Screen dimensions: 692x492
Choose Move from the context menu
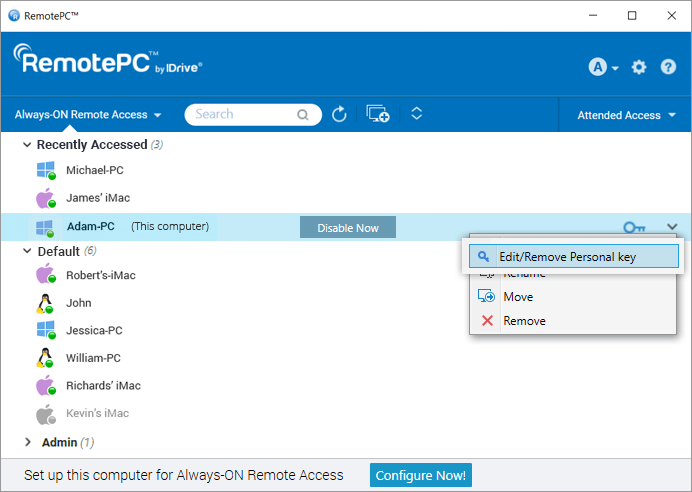click(573, 297)
